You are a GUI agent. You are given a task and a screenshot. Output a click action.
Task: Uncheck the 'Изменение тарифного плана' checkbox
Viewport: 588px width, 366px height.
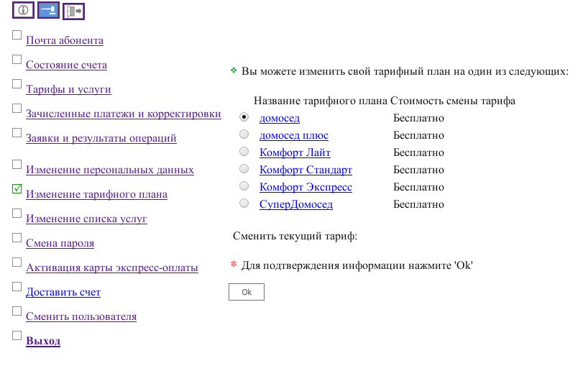coord(17,189)
